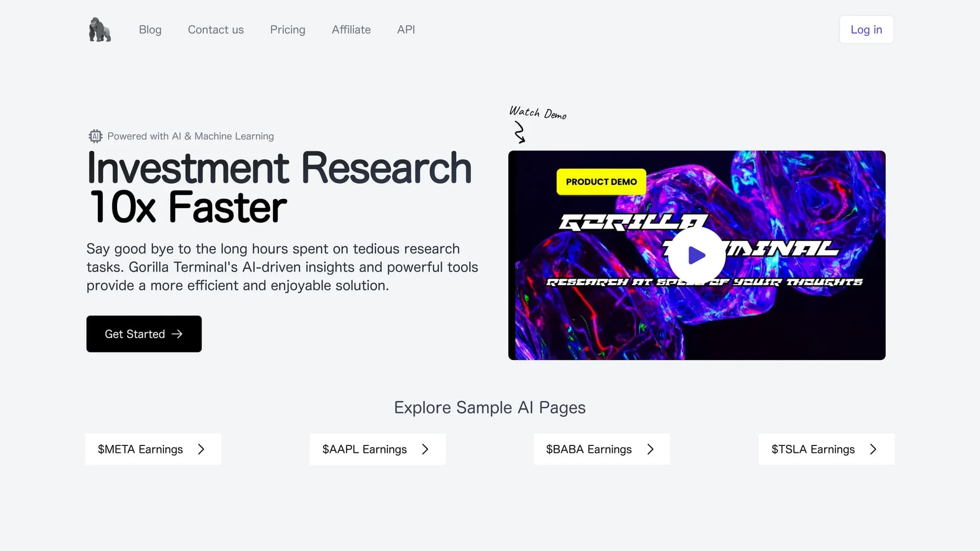Click the 'Powered with AI & Machine Learning' text
The height and width of the screenshot is (551, 980).
[190, 136]
